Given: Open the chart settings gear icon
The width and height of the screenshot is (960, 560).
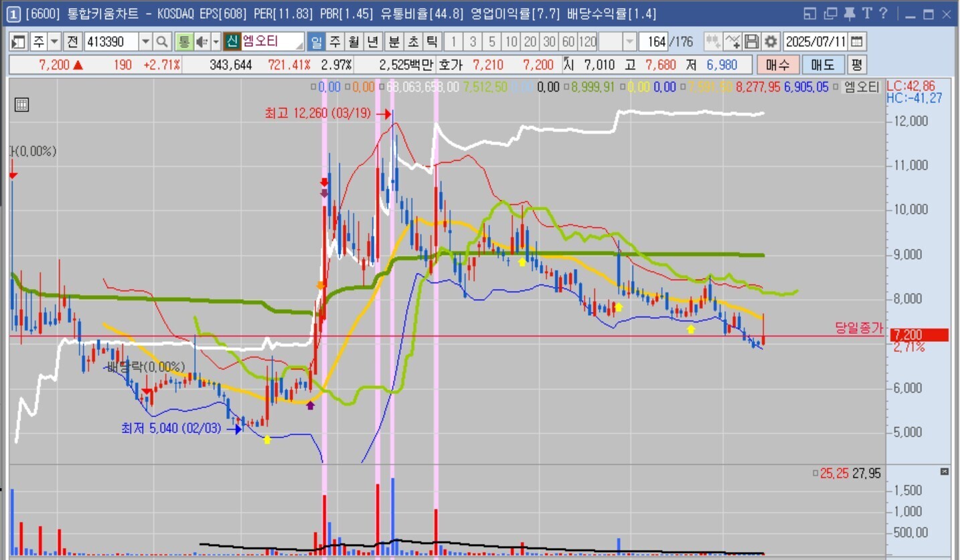Looking at the screenshot, I should (x=771, y=42).
